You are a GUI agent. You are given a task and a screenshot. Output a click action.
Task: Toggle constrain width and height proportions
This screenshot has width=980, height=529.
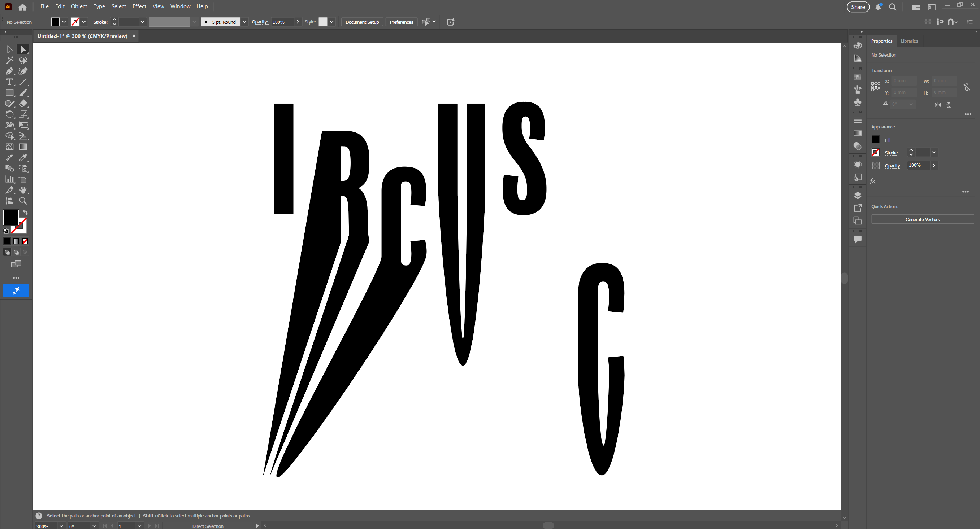[967, 87]
